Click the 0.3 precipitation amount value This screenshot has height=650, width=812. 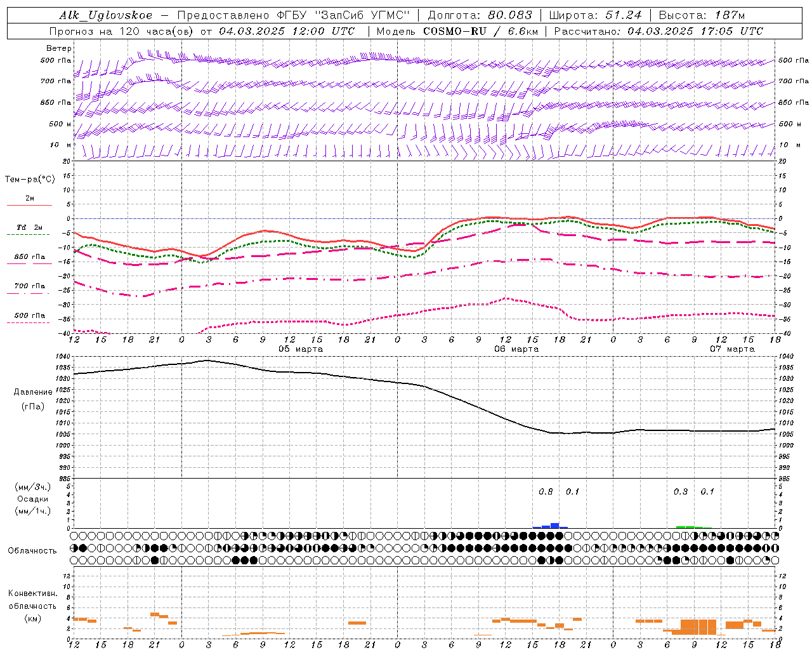[x=681, y=492]
